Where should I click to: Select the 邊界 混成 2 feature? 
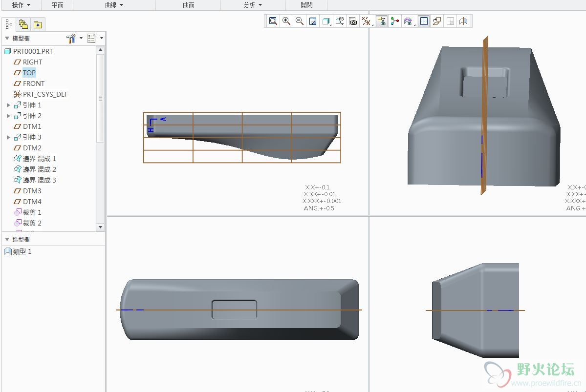click(x=35, y=169)
